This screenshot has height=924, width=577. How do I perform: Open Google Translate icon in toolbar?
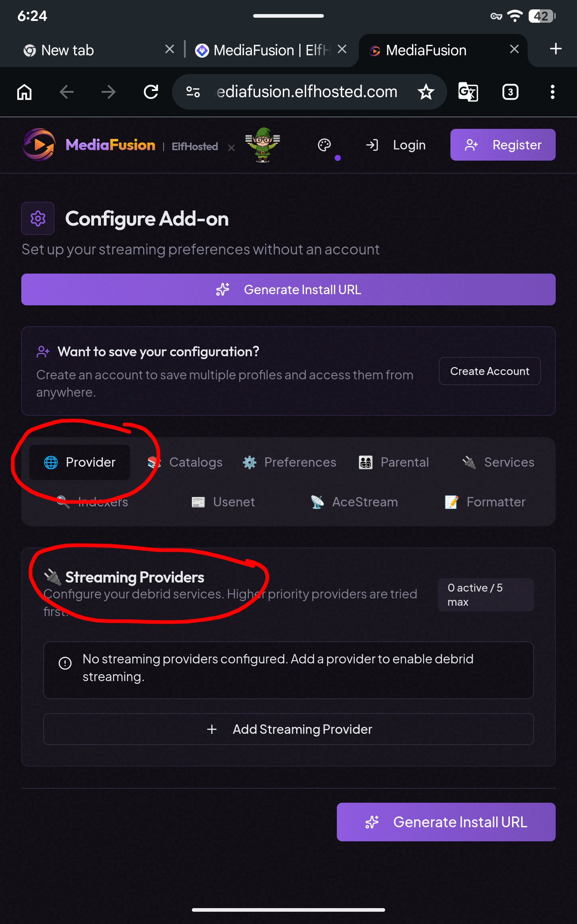(468, 92)
